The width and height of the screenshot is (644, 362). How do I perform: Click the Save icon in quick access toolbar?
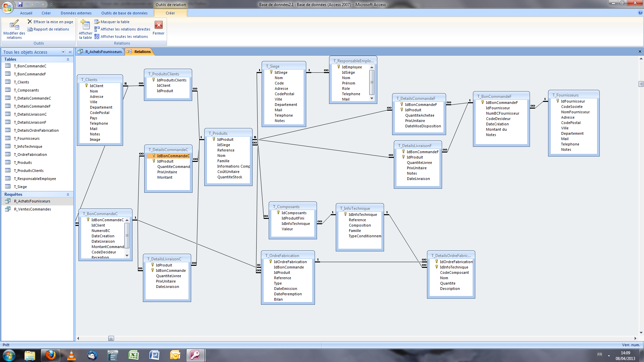[20, 4]
